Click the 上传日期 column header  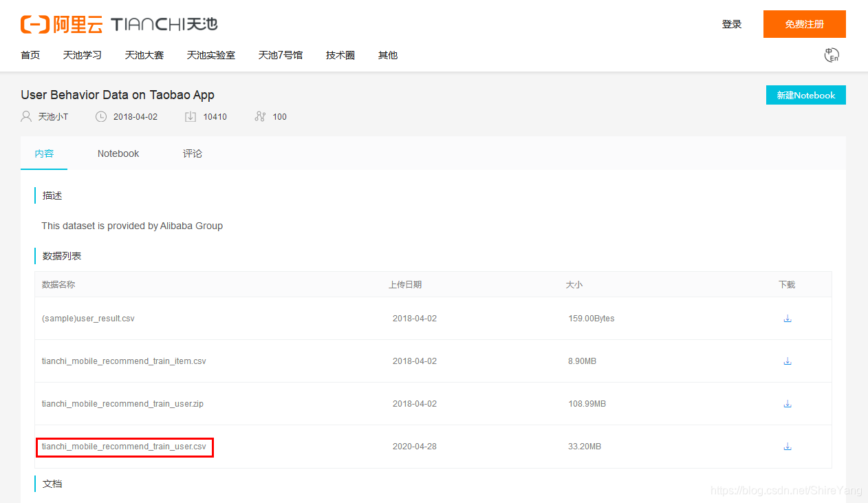point(405,284)
